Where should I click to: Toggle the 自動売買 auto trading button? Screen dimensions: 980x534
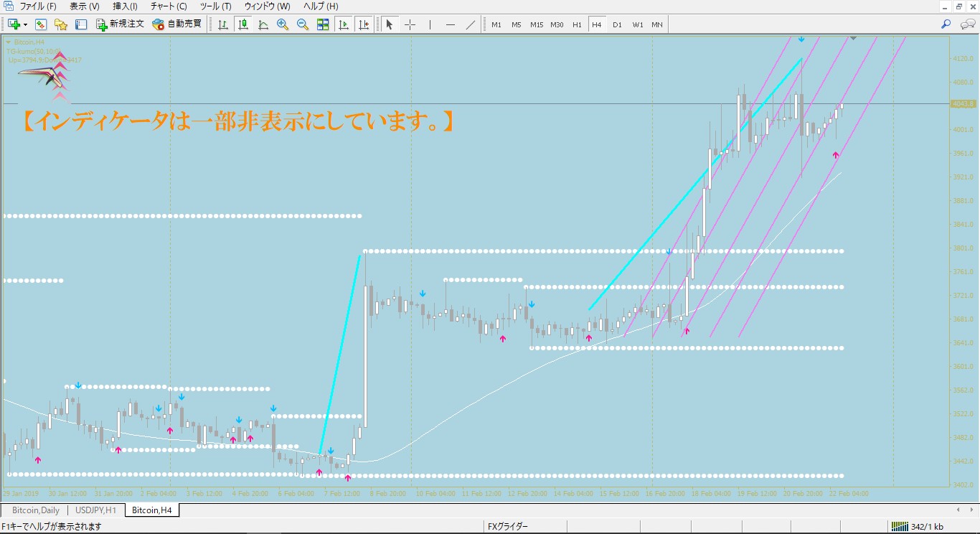click(177, 24)
